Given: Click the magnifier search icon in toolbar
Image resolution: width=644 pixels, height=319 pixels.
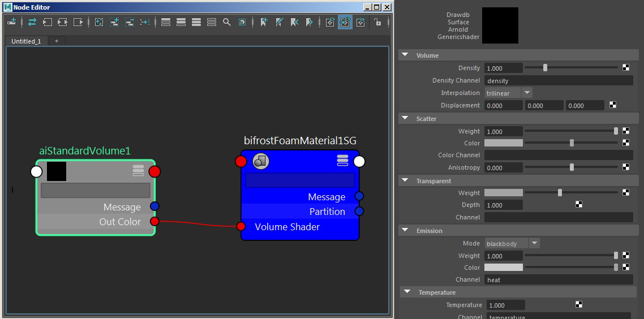Looking at the screenshot, I should [227, 22].
